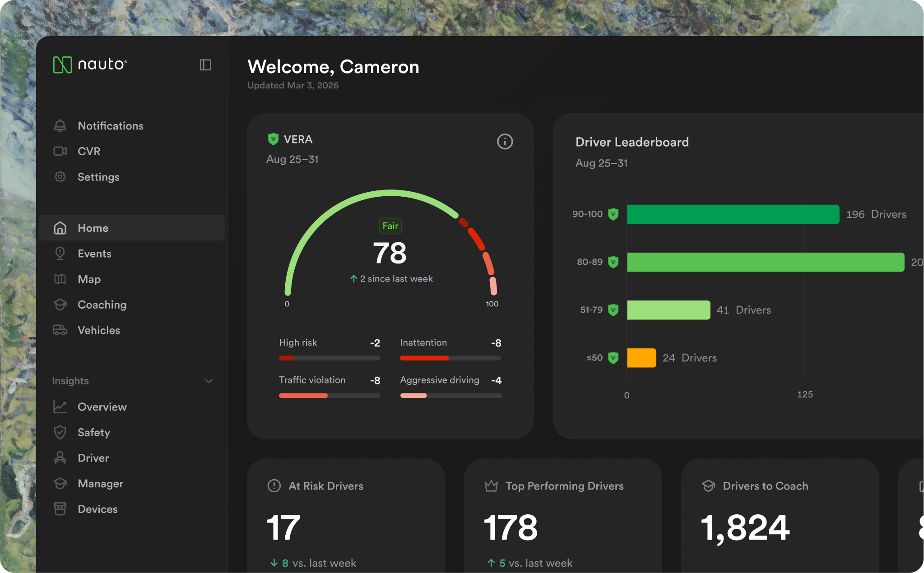The width and height of the screenshot is (924, 573).
Task: Collapse the Insights section chevron
Action: tap(209, 381)
